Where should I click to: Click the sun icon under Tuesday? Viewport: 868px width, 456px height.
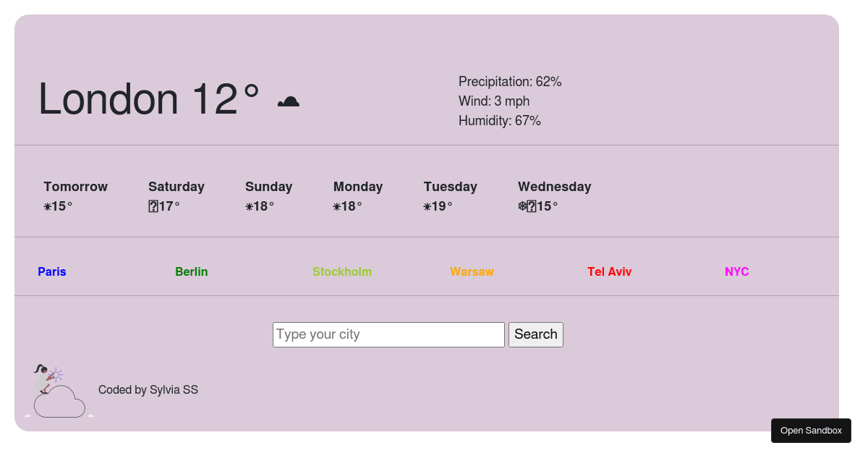427,207
